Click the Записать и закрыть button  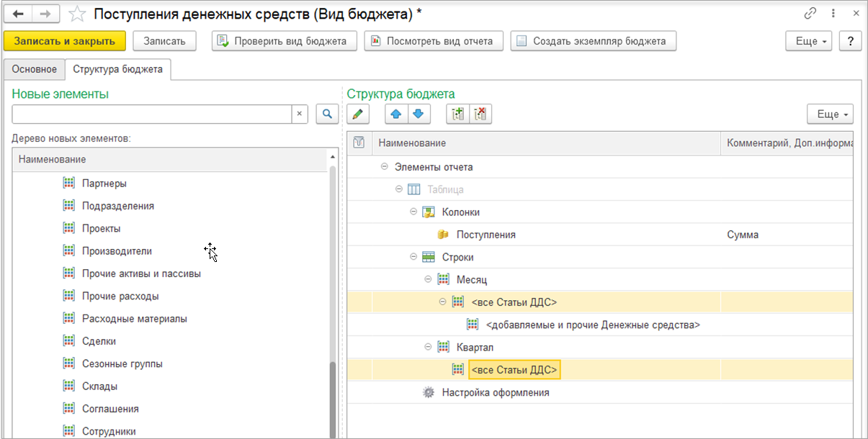[x=65, y=41]
